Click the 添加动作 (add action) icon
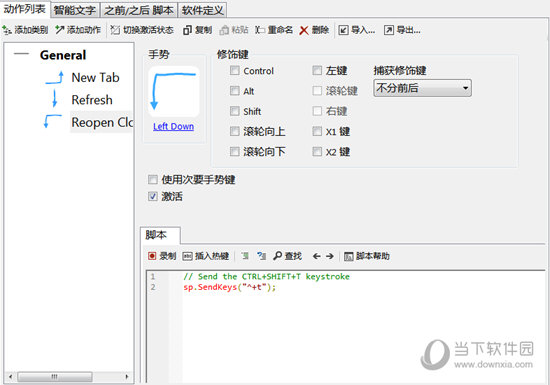Viewport: 550px width, 385px height. pyautogui.click(x=60, y=30)
